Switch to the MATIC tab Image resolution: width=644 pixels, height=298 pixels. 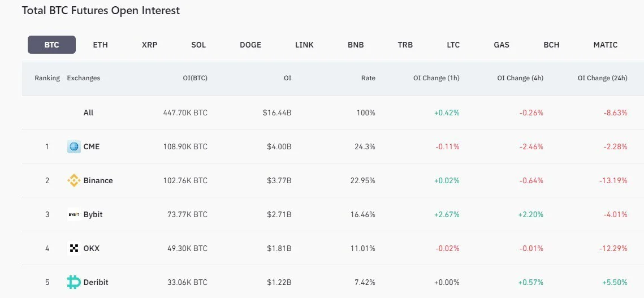[605, 45]
